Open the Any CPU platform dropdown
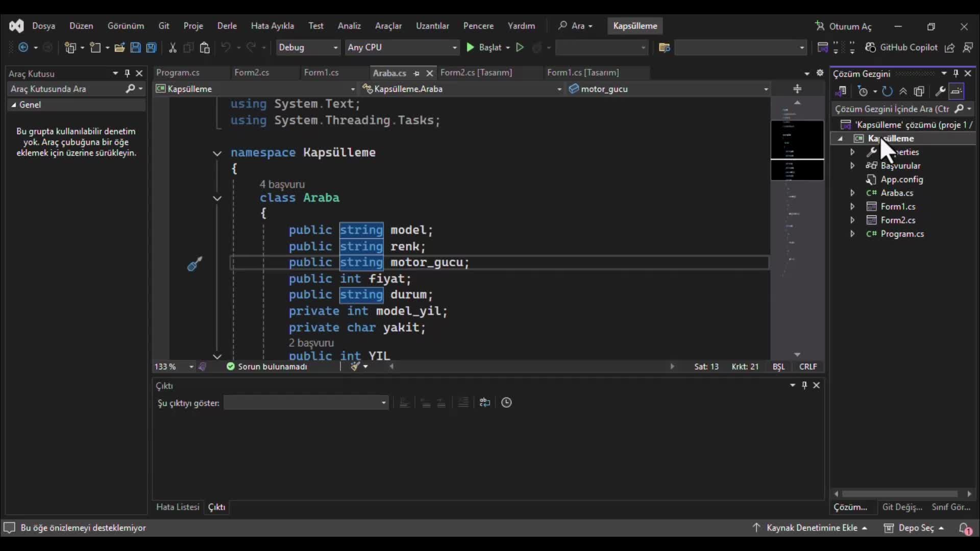Screen dimensions: 980x551 click(x=402, y=47)
